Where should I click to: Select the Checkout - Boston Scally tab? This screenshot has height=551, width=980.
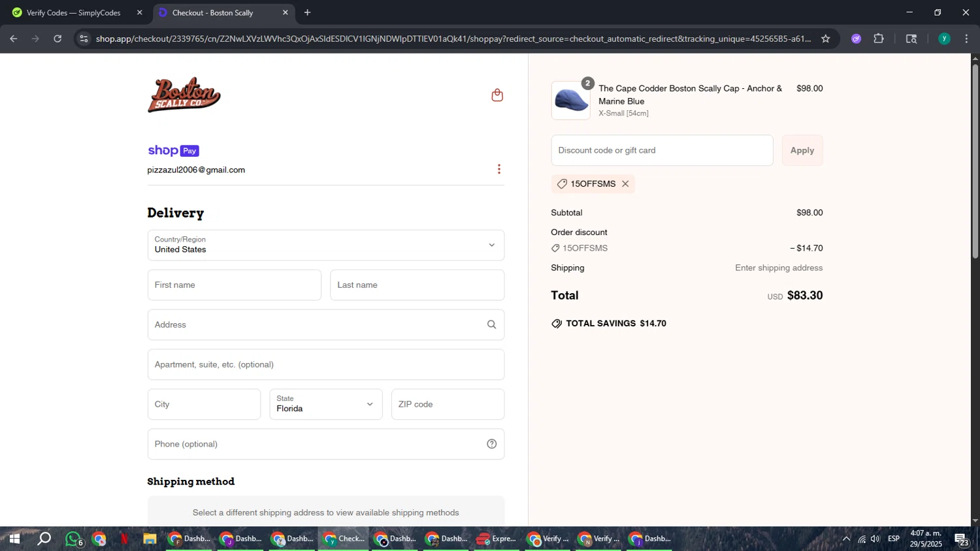(223, 12)
